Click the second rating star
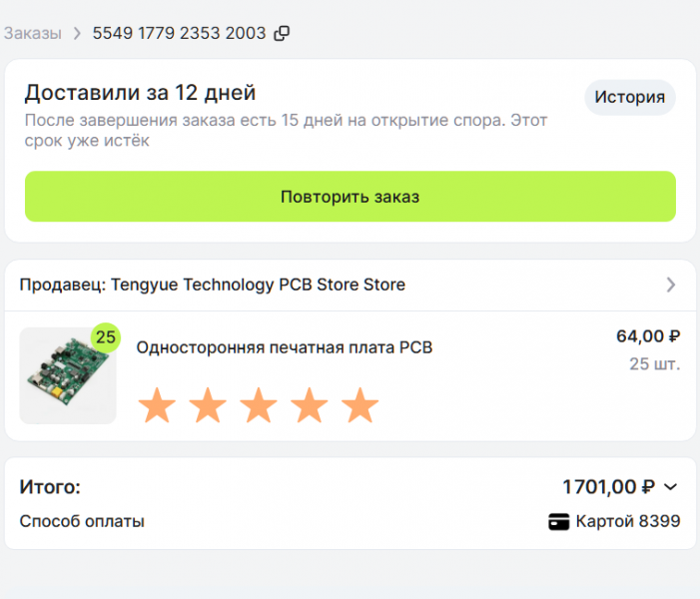The image size is (700, 599). [208, 406]
